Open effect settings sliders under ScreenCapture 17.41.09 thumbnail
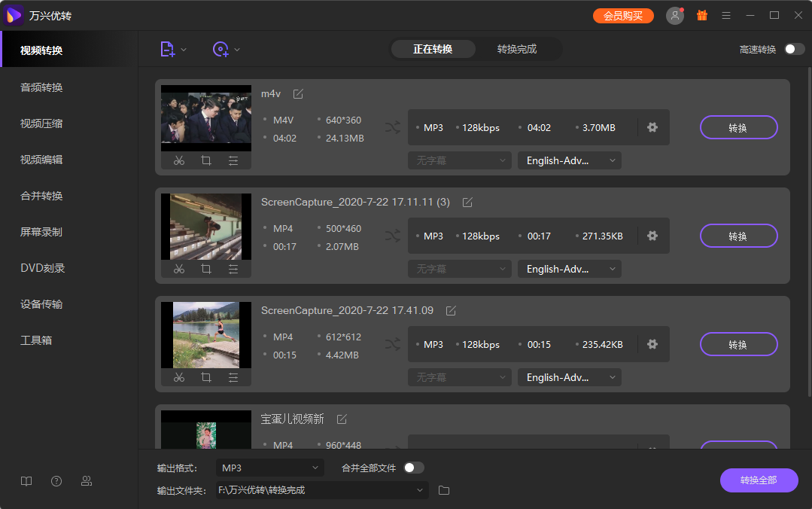This screenshot has height=509, width=812. [232, 377]
